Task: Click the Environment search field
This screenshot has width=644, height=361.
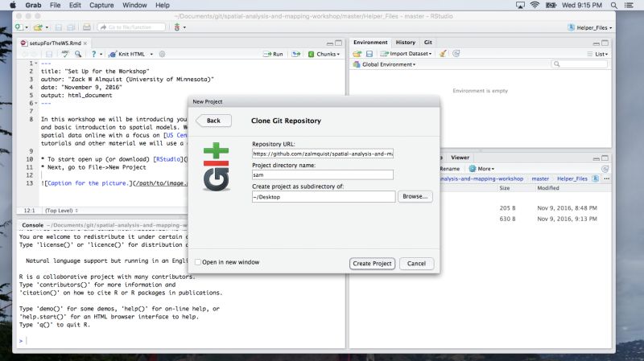Action: pyautogui.click(x=579, y=64)
